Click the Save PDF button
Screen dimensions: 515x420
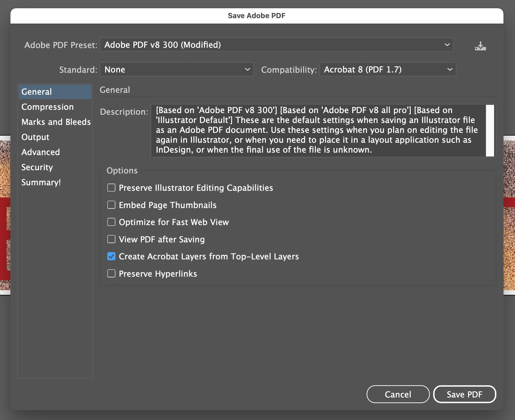click(x=464, y=394)
